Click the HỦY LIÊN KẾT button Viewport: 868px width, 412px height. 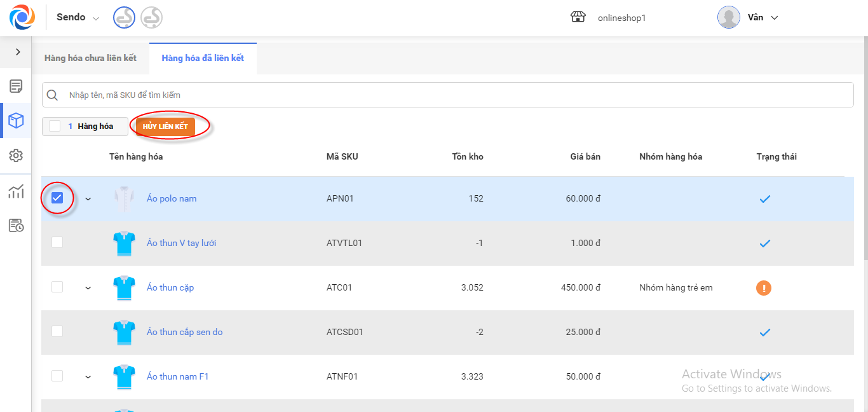coord(165,127)
